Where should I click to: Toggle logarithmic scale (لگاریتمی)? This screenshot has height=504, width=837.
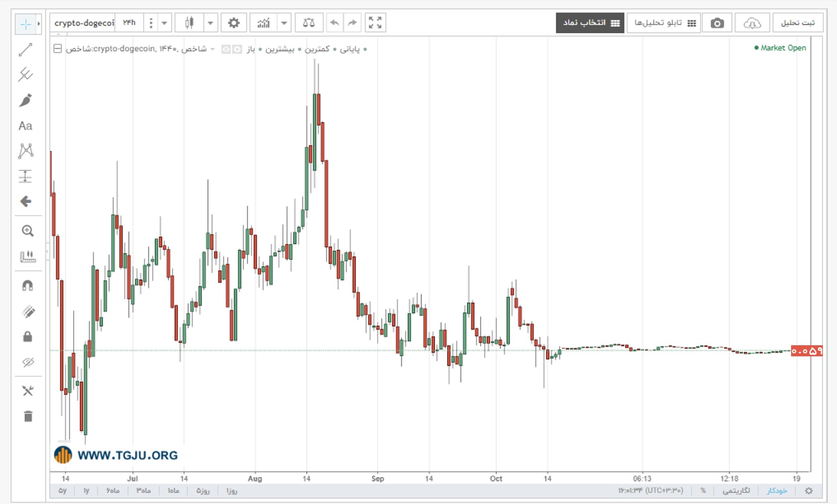(736, 490)
